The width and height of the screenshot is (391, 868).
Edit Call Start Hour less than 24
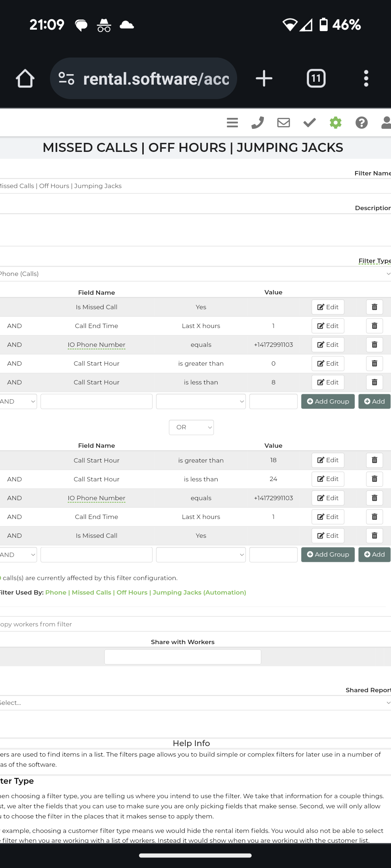click(x=328, y=479)
